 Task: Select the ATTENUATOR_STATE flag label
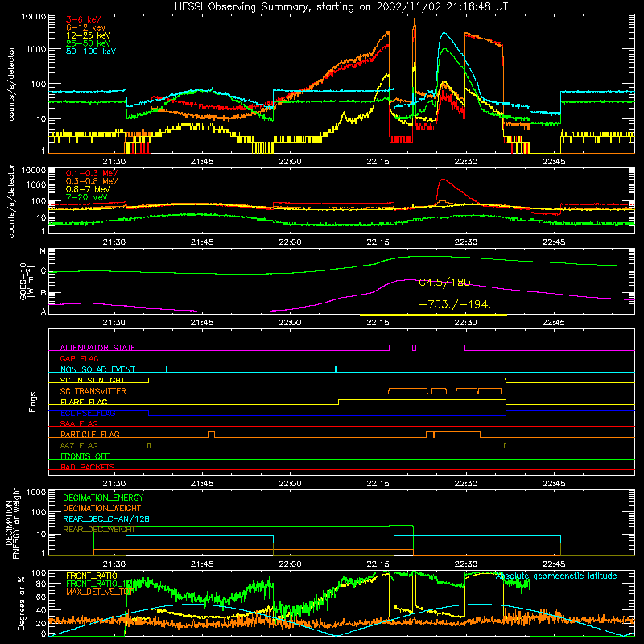(97, 348)
